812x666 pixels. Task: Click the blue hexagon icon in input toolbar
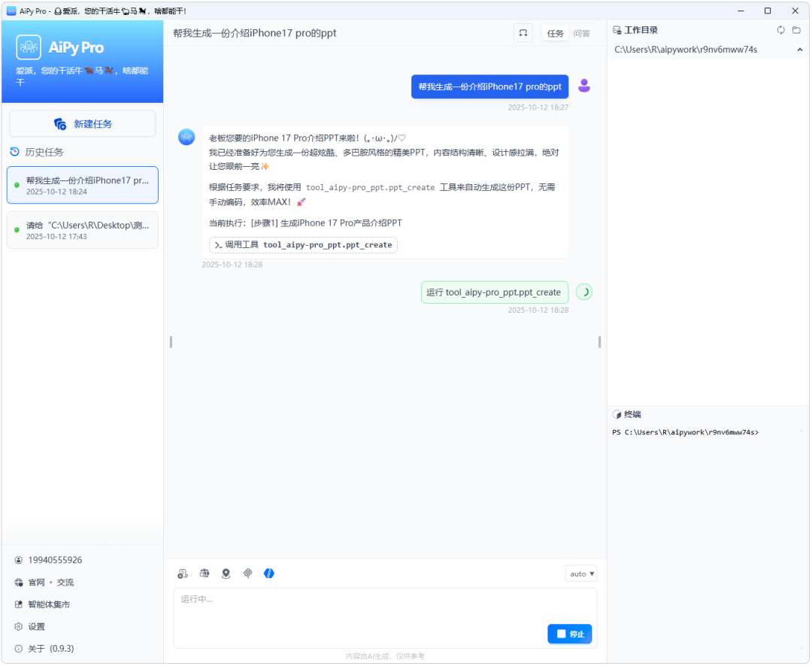point(268,574)
